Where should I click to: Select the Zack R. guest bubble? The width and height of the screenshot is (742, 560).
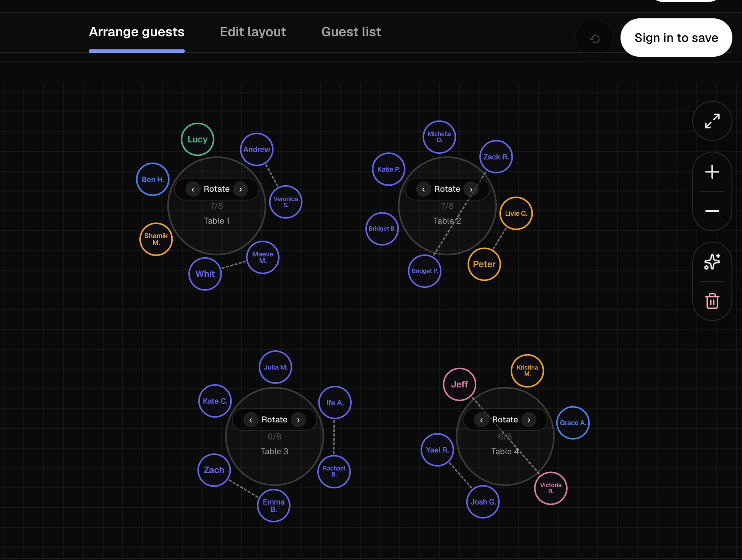coord(496,157)
